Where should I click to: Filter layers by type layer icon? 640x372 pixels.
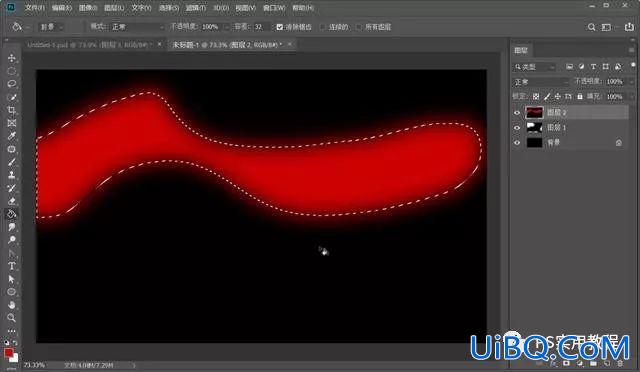[593, 67]
